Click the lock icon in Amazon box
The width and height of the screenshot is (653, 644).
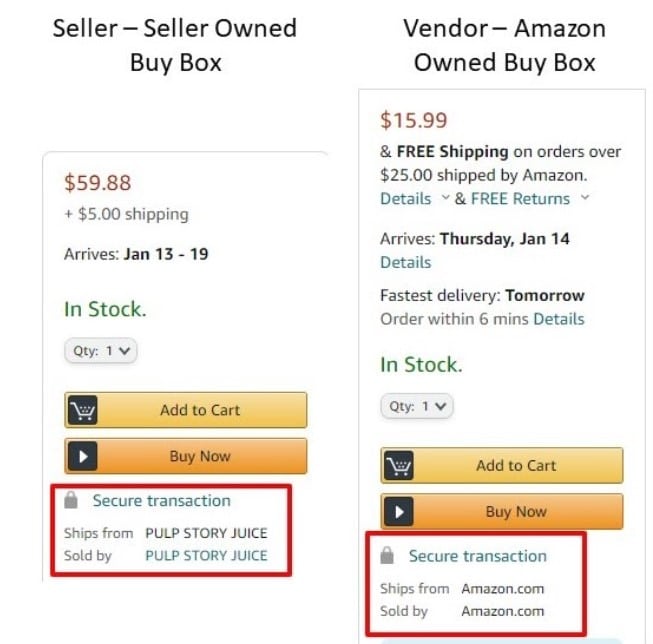(x=387, y=555)
